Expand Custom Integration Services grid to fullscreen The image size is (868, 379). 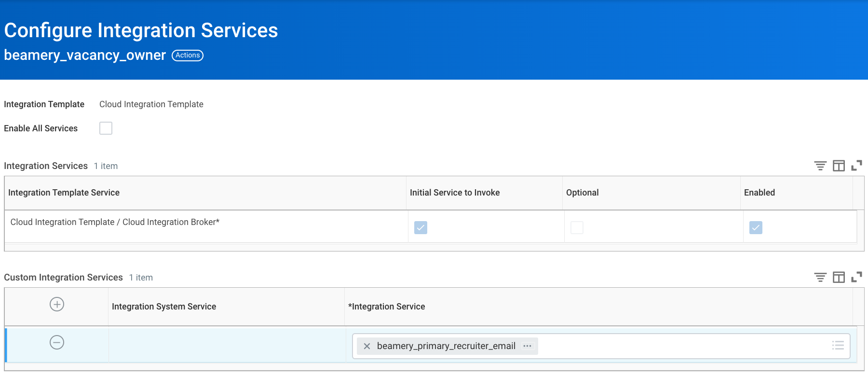[856, 277]
